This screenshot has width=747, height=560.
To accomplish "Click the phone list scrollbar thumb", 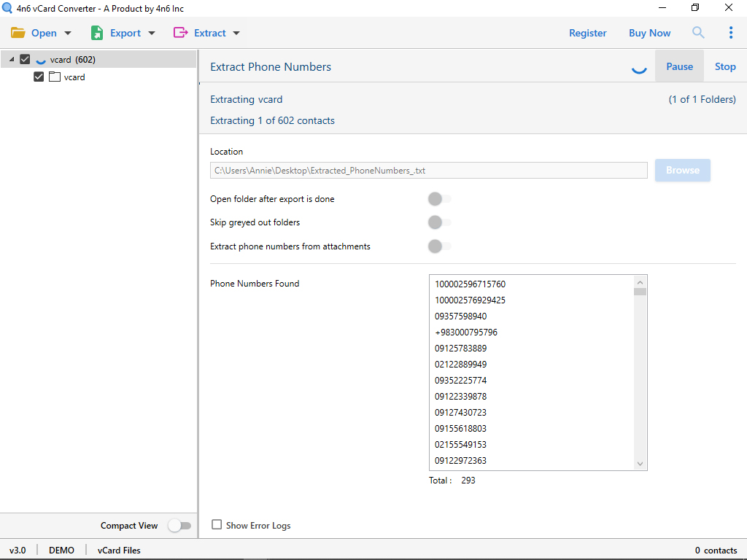I will tap(640, 292).
